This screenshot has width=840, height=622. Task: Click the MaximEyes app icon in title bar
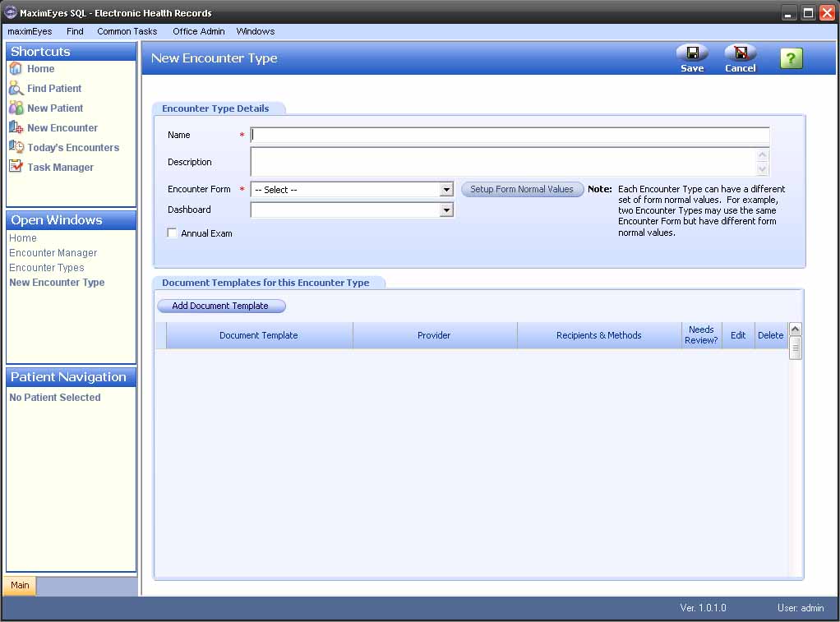pos(10,12)
